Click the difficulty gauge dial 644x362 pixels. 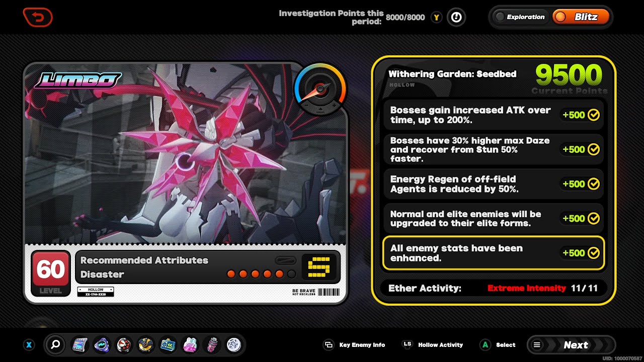[320, 89]
